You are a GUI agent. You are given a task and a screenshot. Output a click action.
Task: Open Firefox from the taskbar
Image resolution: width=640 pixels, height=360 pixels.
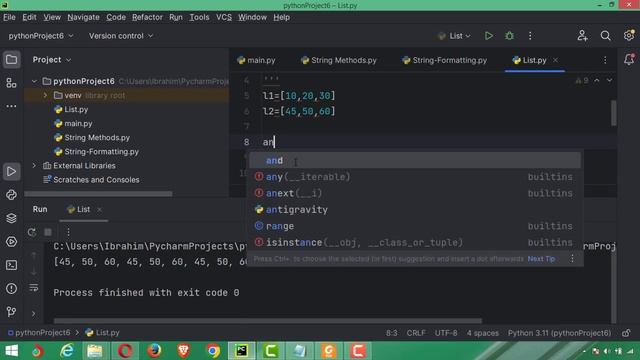click(x=154, y=351)
